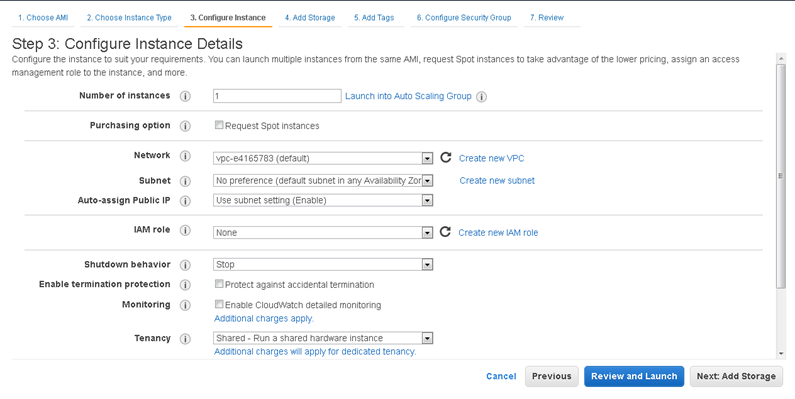Open the Tenancy dropdown list
The image size is (795, 399).
coord(323,338)
